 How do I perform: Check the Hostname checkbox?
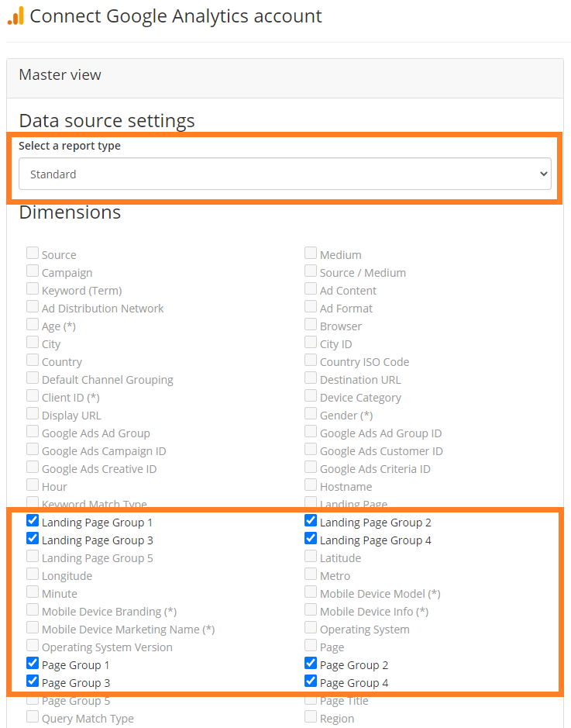[x=311, y=485]
